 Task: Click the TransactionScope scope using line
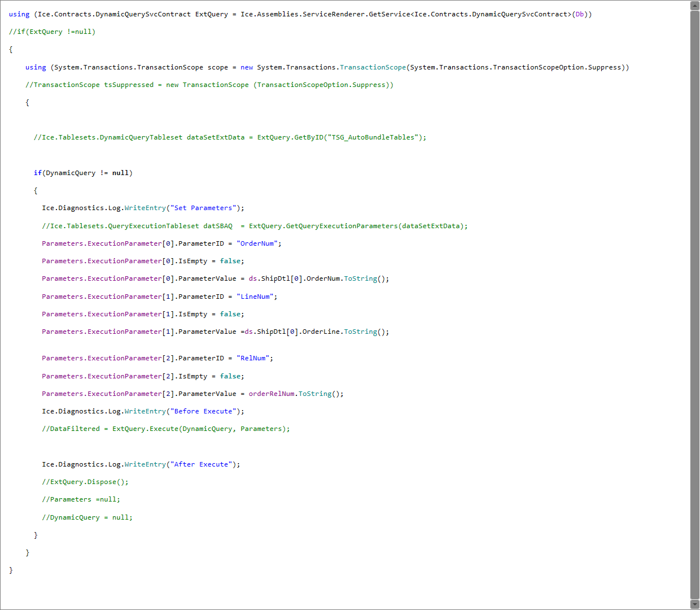[x=327, y=67]
